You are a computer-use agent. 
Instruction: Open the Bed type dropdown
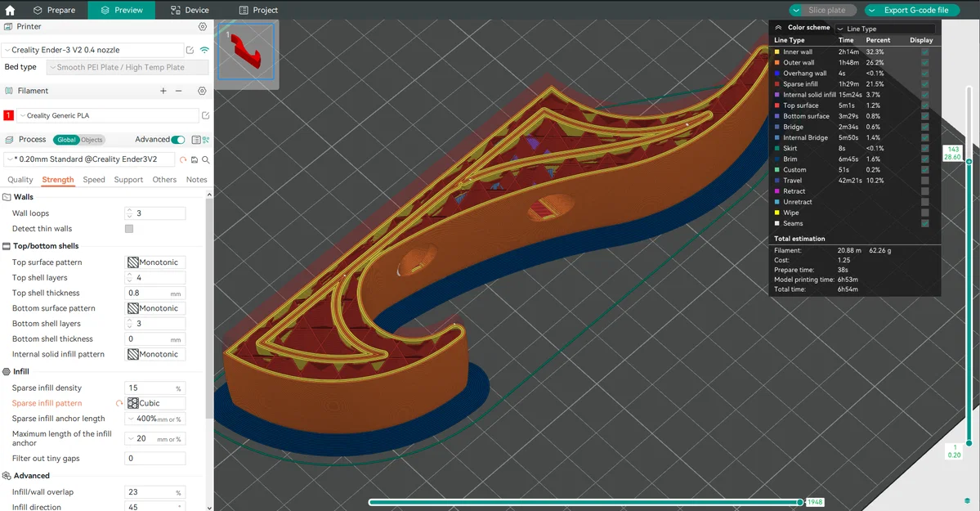click(128, 68)
